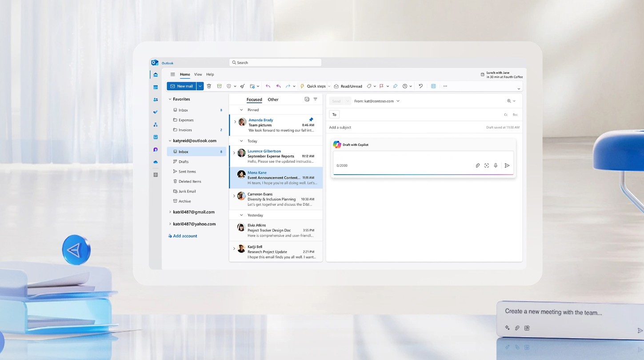The height and width of the screenshot is (360, 644).
Task: Click the Undo icon in the toolbar
Action: [420, 86]
